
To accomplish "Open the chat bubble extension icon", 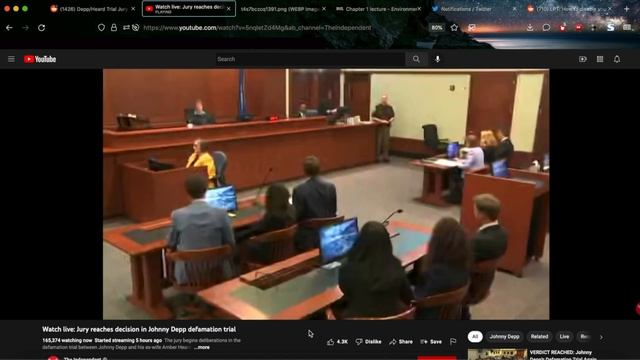I will [x=546, y=28].
